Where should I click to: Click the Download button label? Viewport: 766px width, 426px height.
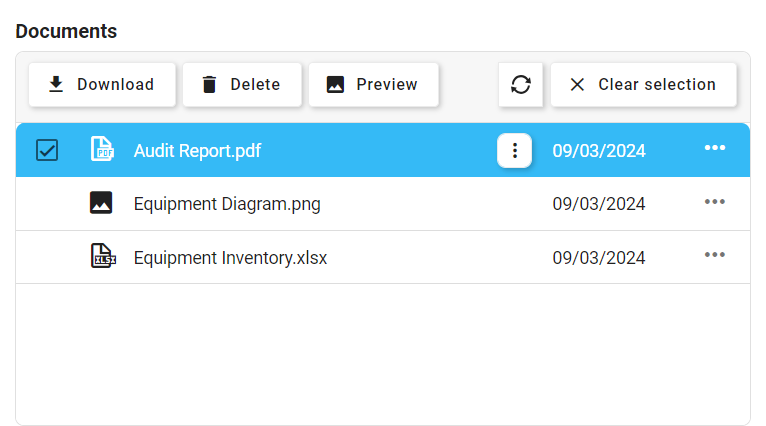click(115, 85)
